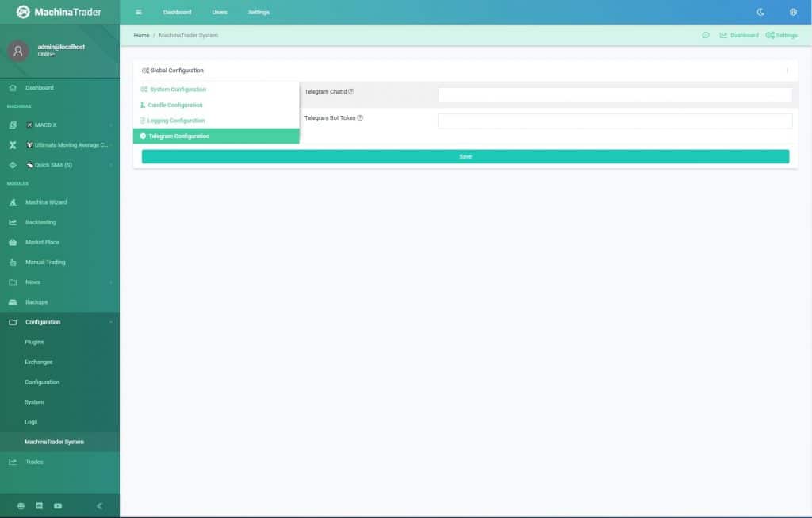812x518 pixels.
Task: Open Ultimate Moving Average machine in sidebar
Action: click(x=71, y=145)
